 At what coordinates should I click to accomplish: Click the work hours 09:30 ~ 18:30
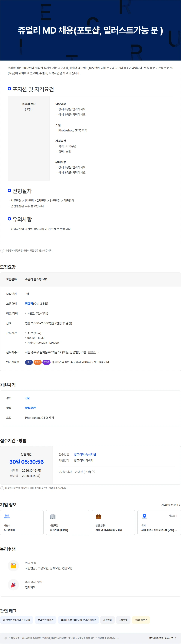tap(36, 338)
